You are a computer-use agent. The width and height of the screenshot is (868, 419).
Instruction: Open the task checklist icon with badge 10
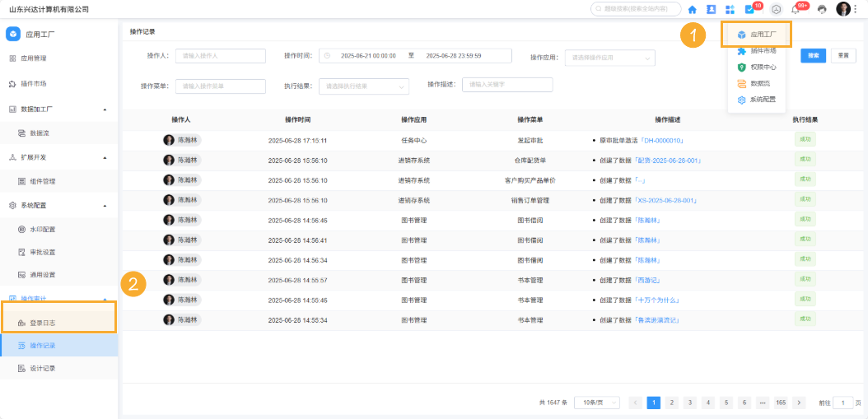(x=749, y=9)
